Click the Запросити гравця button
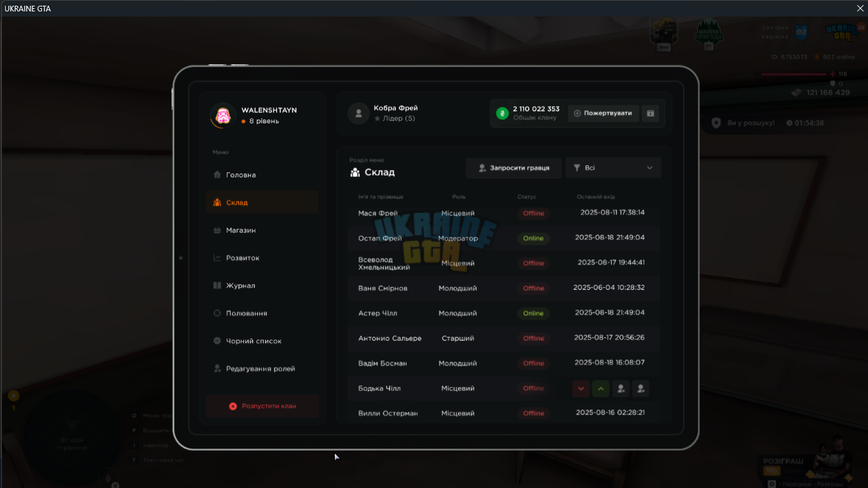This screenshot has width=868, height=488. click(x=513, y=168)
